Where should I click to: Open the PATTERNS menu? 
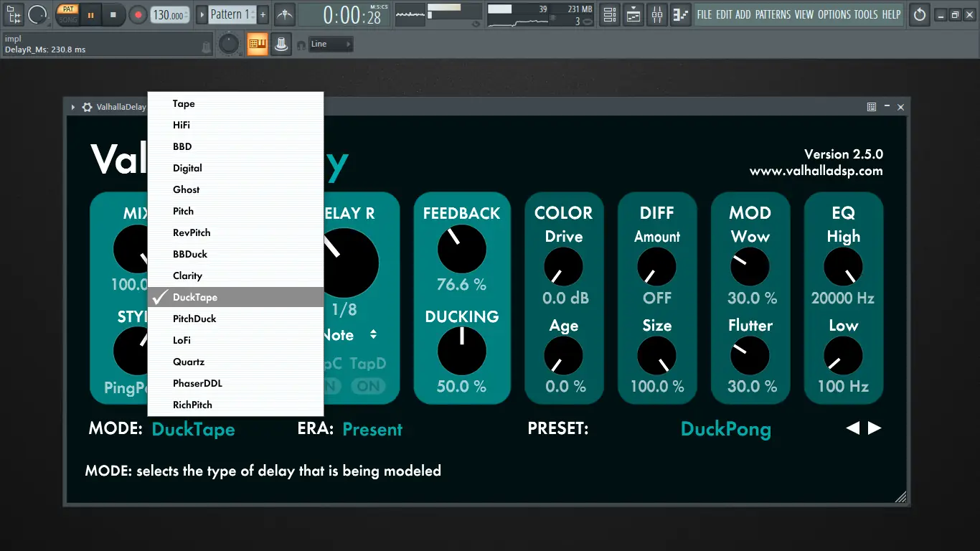pos(773,14)
